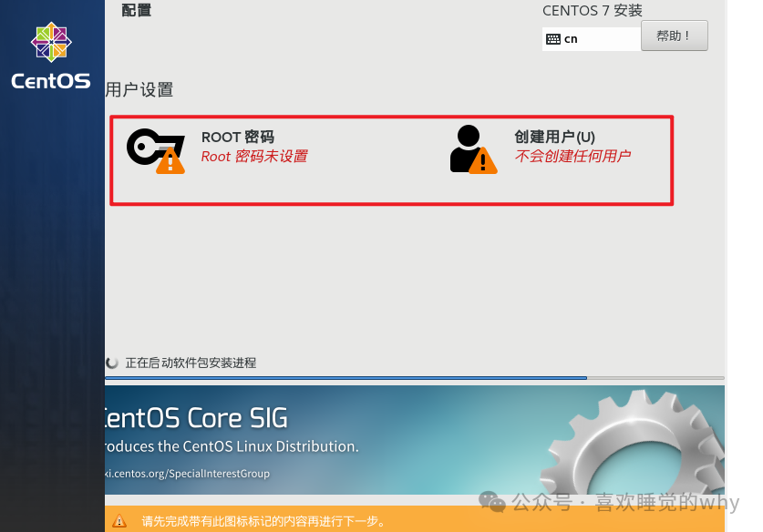The width and height of the screenshot is (763, 532).
Task: Click the 正在启动软件包安装进程 status text
Action: tap(191, 363)
